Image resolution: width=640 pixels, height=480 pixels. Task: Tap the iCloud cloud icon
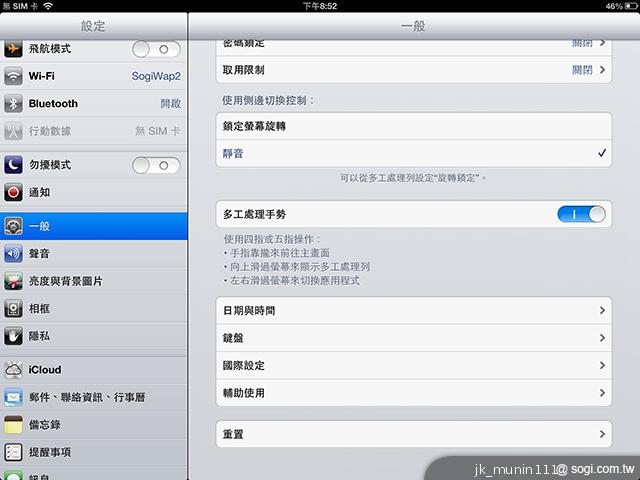(13, 370)
